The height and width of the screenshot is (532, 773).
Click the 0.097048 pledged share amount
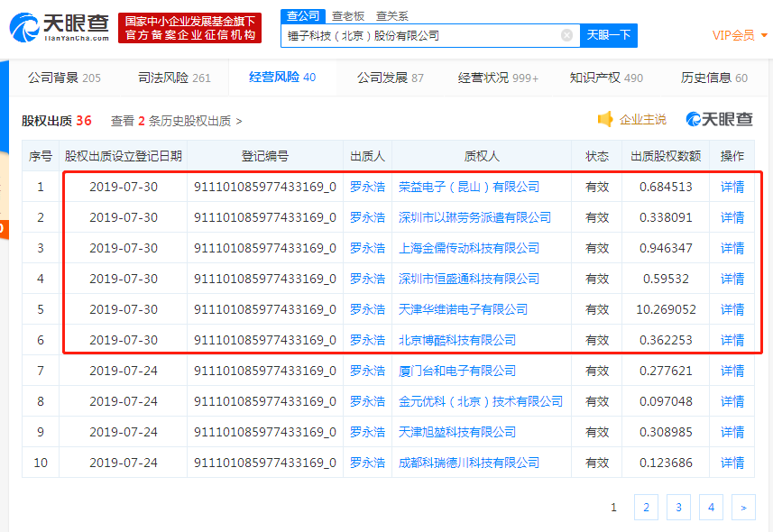point(666,401)
